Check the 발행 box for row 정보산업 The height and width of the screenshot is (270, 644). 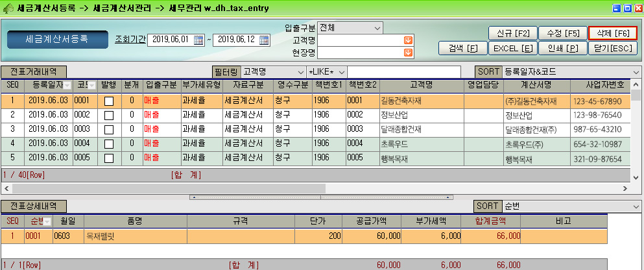pyautogui.click(x=109, y=116)
